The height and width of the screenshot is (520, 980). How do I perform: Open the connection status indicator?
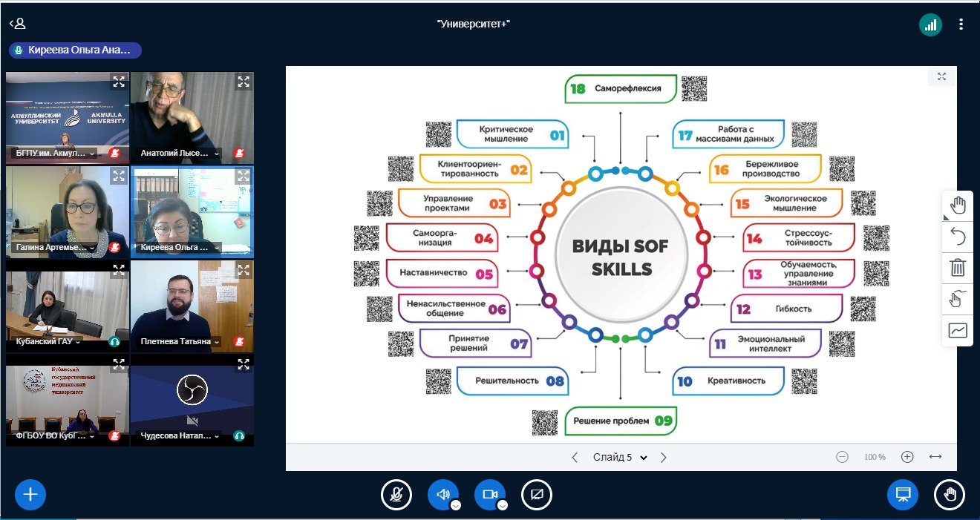click(x=930, y=24)
